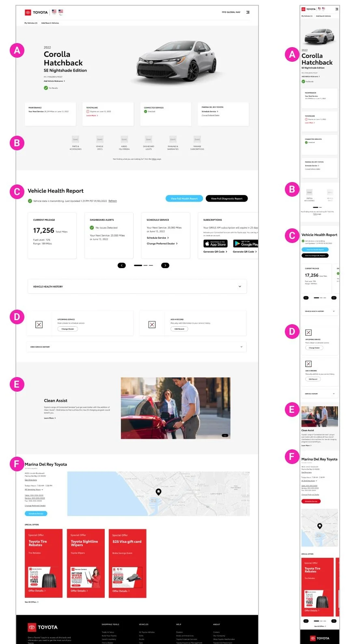Click pagination indicator of desktop health report carousel

[x=143, y=265]
